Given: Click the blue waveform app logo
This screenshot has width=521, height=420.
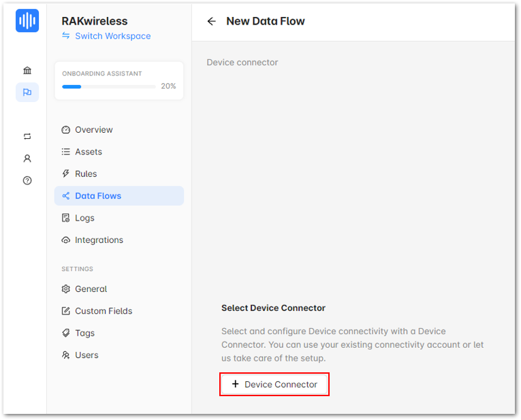Looking at the screenshot, I should 27,20.
